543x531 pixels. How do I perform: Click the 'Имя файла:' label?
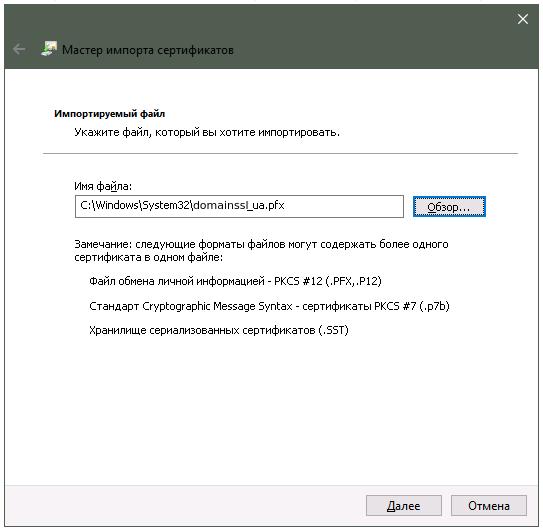click(103, 186)
